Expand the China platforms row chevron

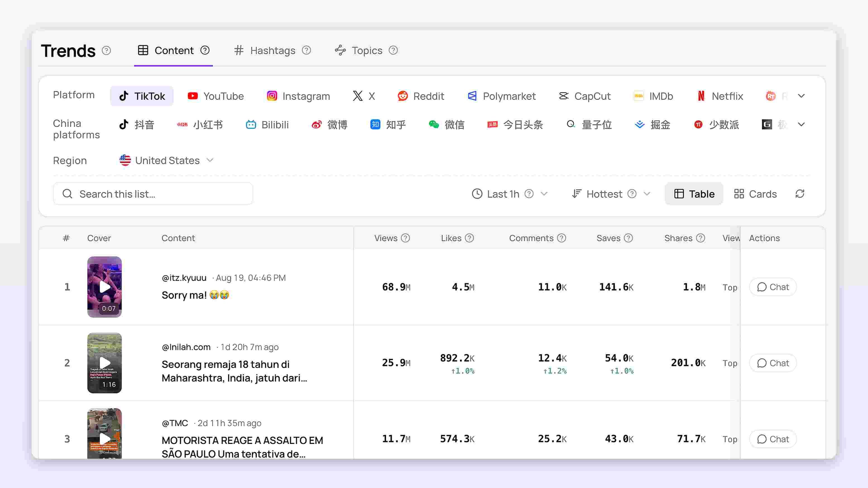coord(801,125)
